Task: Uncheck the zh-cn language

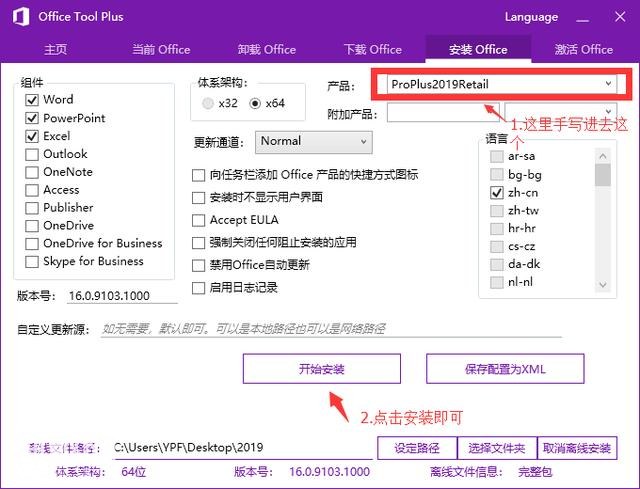Action: (497, 193)
